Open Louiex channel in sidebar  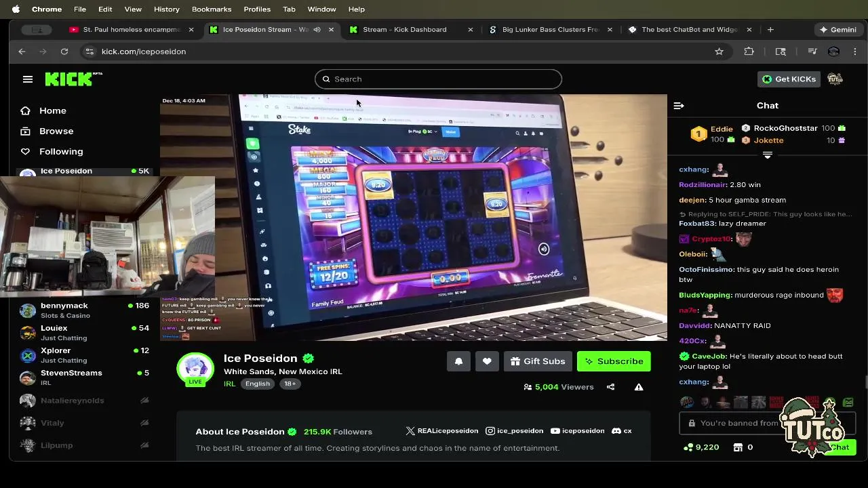pos(85,333)
